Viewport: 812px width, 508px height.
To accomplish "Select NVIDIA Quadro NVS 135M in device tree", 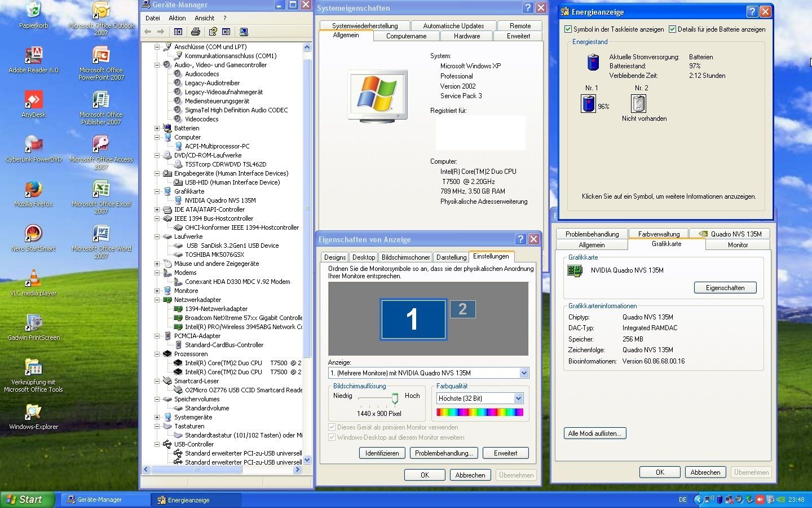I will click(220, 200).
